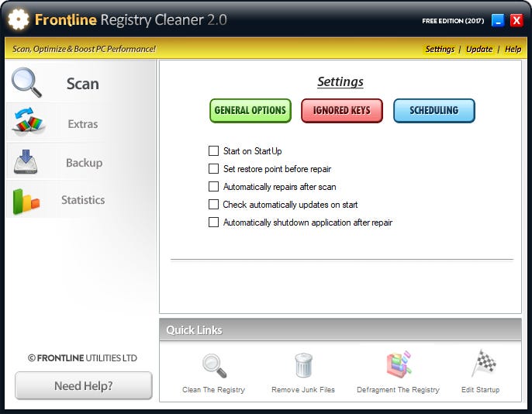532x414 pixels.
Task: Open the Scan section label
Action: (x=83, y=84)
